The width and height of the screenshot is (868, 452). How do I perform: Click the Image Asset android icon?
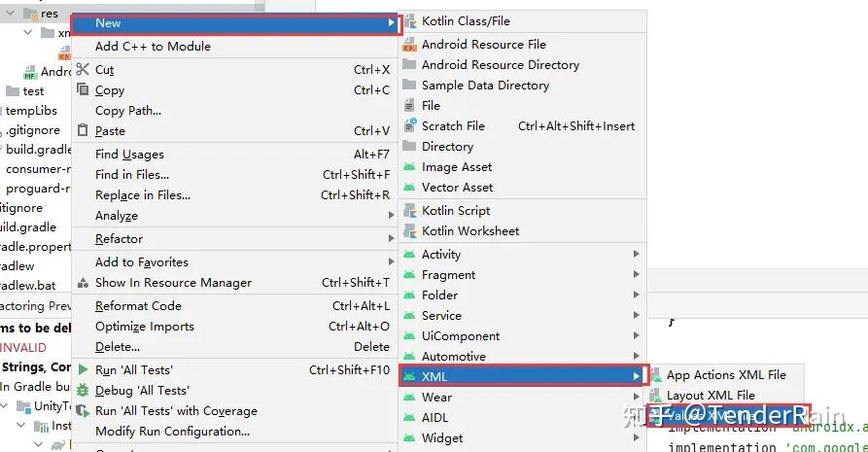pos(409,167)
